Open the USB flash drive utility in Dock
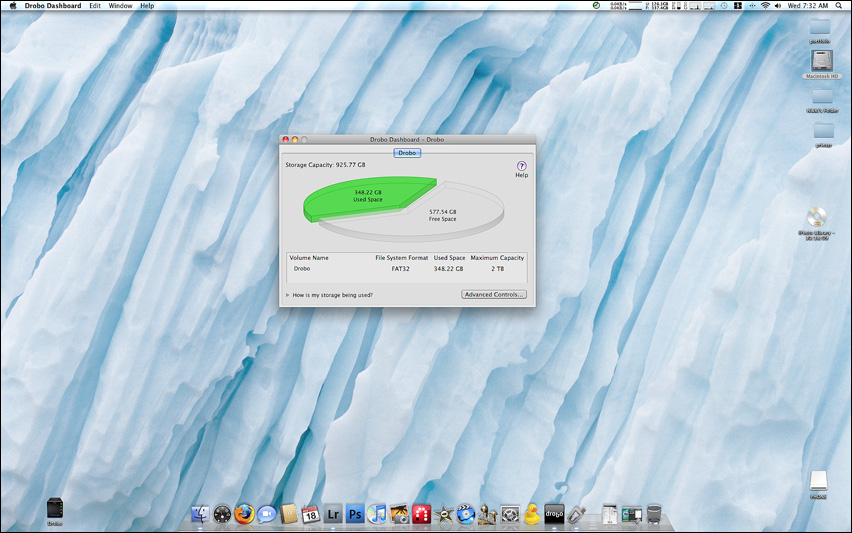This screenshot has height=533, width=852. coord(577,514)
